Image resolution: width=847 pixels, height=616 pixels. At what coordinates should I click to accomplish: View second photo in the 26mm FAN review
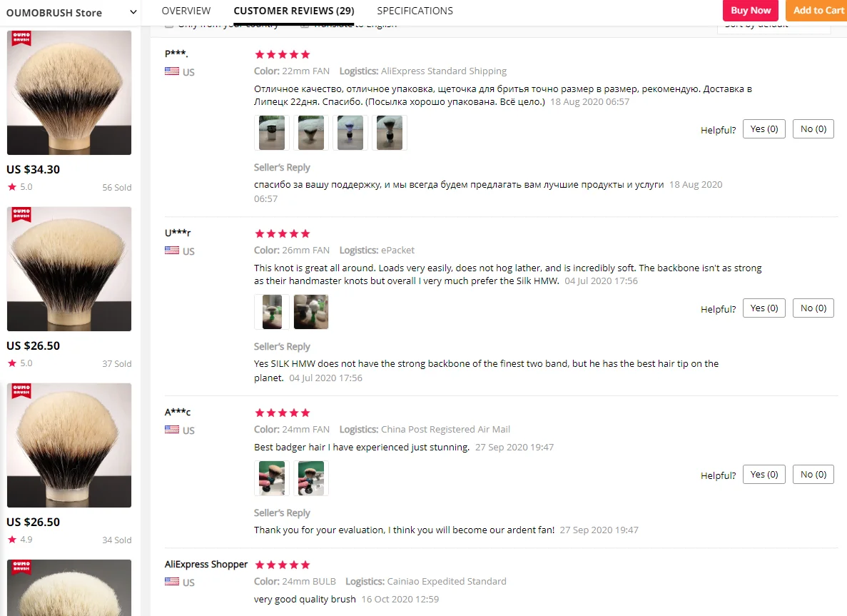tap(311, 312)
